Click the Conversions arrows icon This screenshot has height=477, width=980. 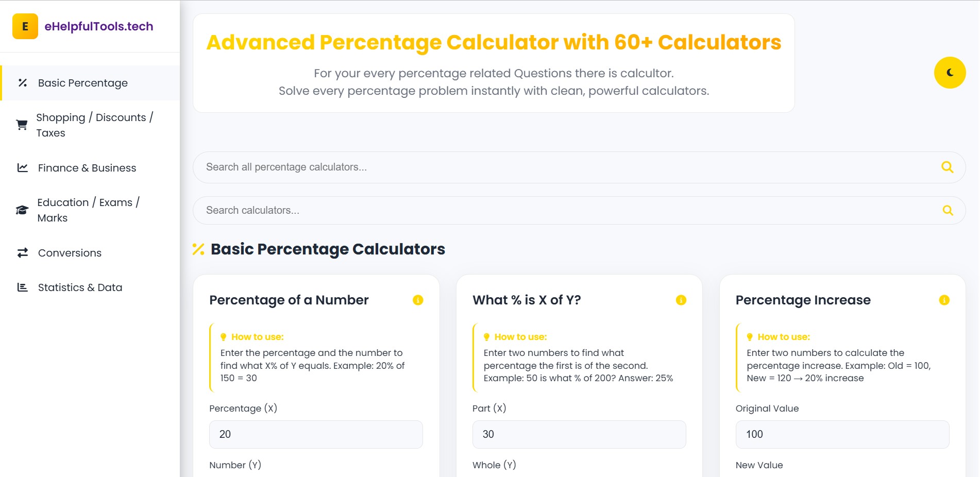(22, 252)
